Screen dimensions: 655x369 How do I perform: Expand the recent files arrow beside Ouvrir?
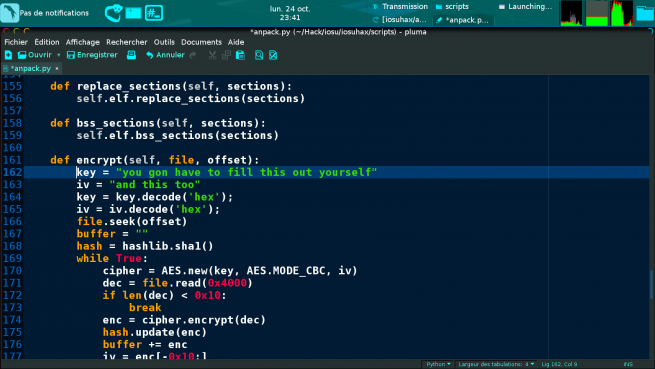click(58, 55)
